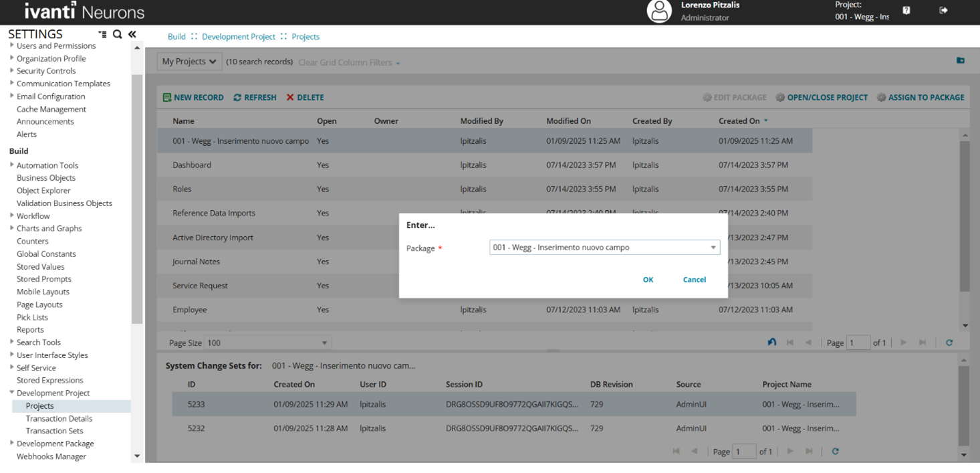Collapse the Development Project node
This screenshot has width=980, height=473.
click(12, 393)
